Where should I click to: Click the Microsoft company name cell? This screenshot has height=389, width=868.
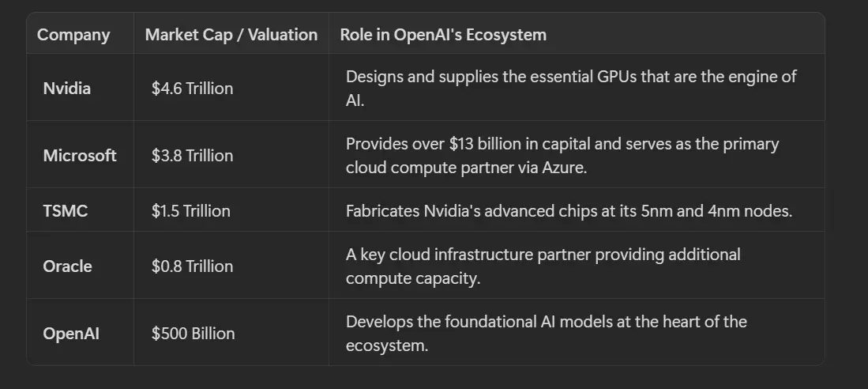tap(80, 156)
